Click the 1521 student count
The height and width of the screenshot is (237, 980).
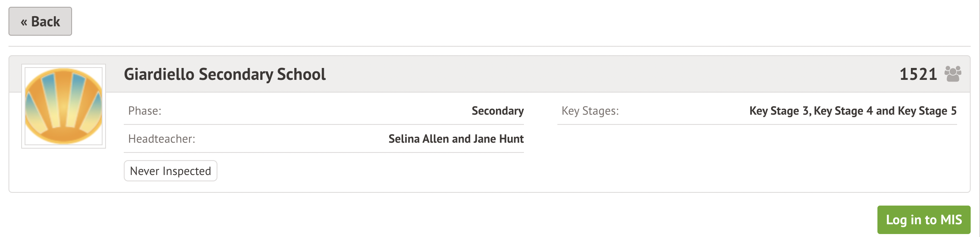pos(918,74)
